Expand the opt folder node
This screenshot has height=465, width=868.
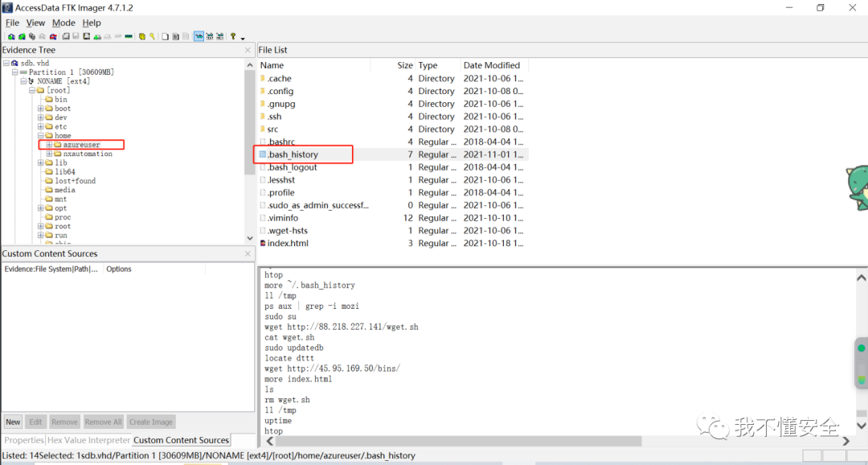pos(40,208)
